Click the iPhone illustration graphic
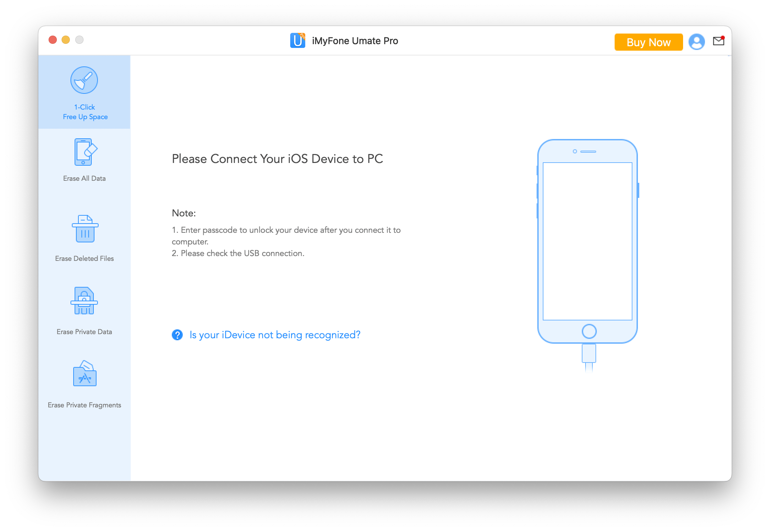770x532 pixels. tap(588, 255)
